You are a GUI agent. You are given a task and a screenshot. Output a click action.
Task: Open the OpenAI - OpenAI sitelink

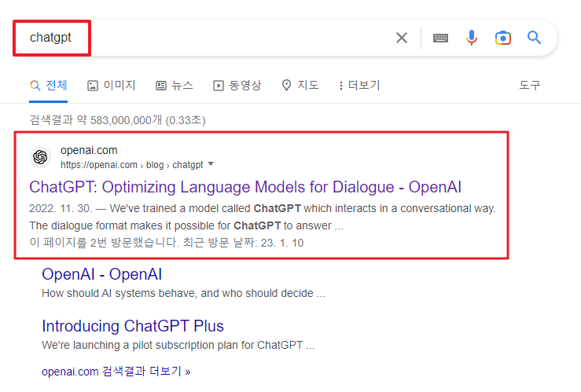[102, 274]
